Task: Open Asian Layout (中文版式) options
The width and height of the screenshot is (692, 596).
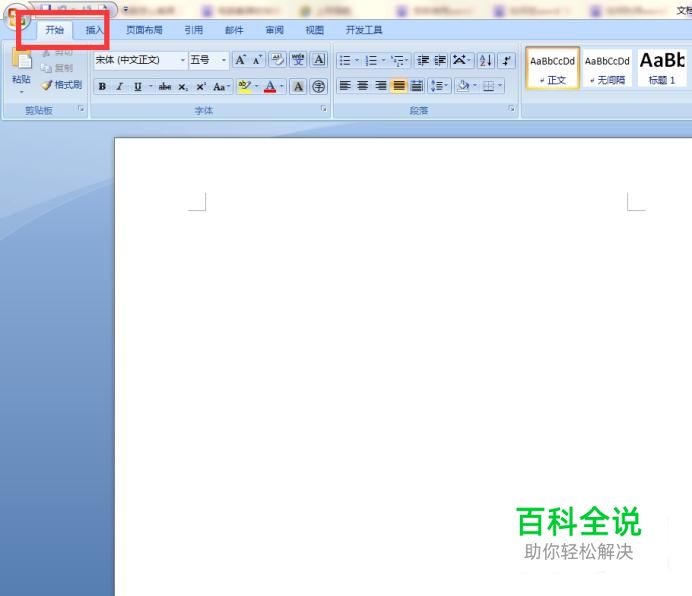Action: (462, 60)
